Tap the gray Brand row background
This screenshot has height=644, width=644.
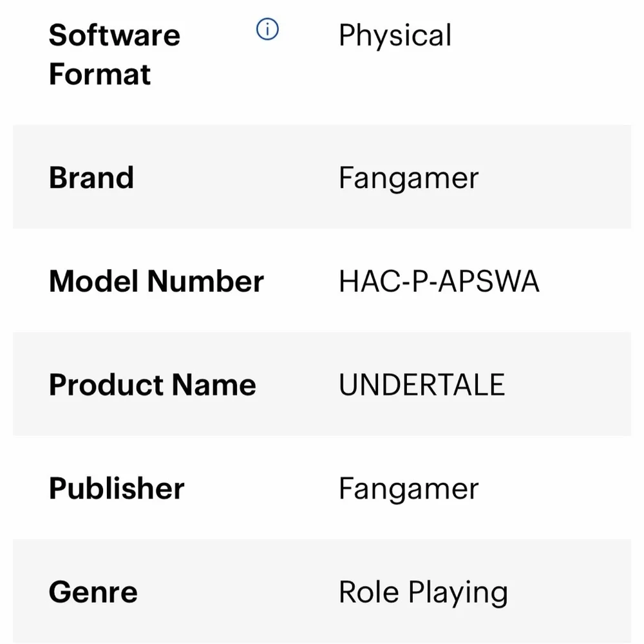pos(322,176)
